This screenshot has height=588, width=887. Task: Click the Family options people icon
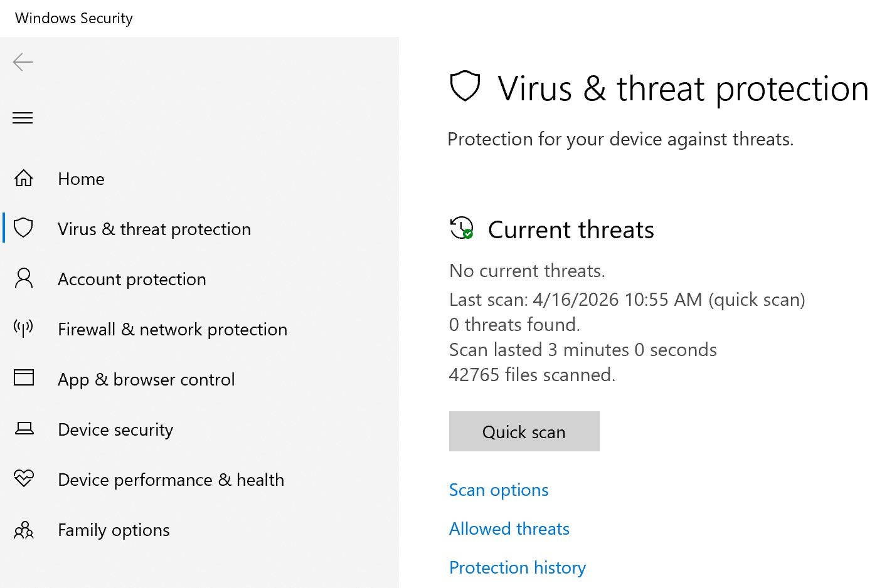point(24,530)
